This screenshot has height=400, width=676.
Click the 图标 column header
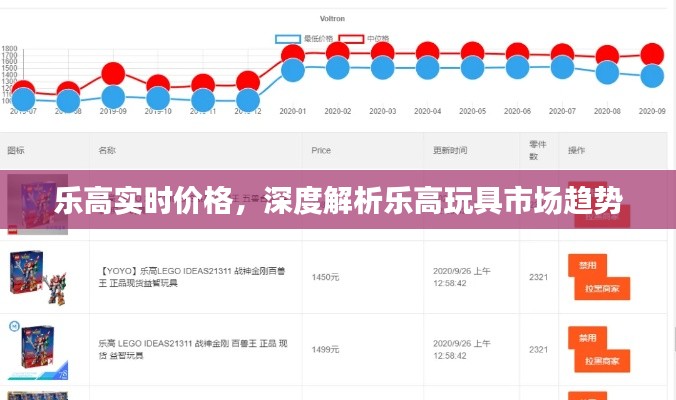[x=16, y=150]
